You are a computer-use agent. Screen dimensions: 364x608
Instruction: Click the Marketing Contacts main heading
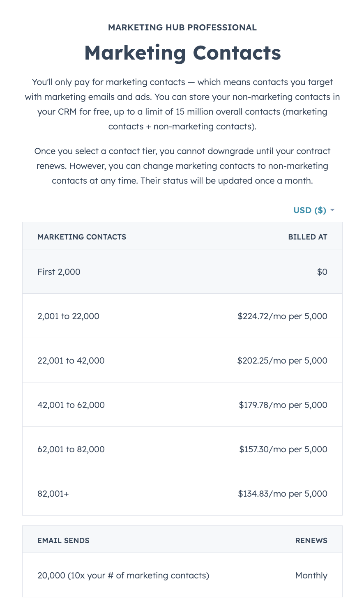[182, 53]
